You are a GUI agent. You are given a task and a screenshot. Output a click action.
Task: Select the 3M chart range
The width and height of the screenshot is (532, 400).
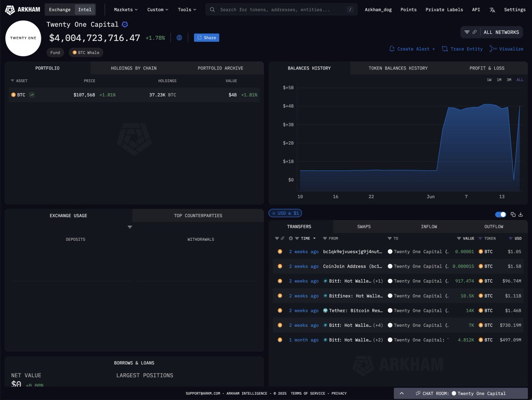tap(509, 80)
